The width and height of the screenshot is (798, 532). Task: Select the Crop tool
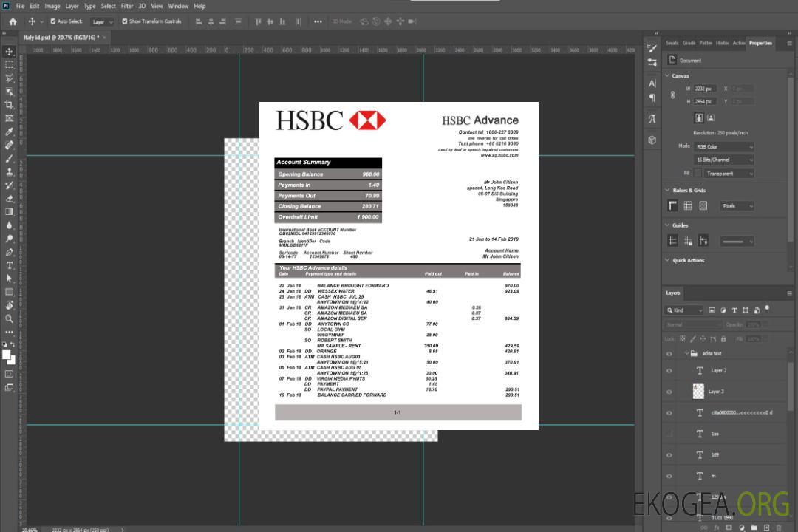pyautogui.click(x=9, y=105)
